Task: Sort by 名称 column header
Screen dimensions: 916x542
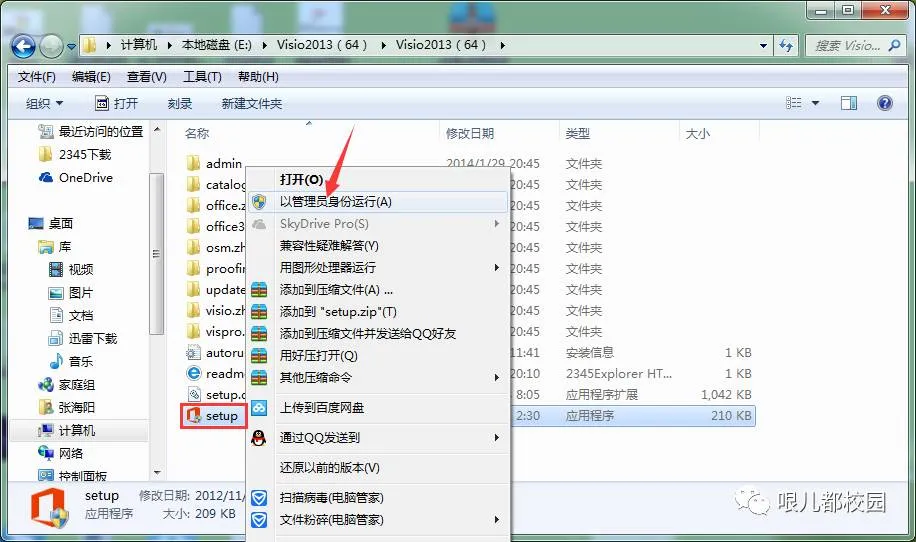Action: pos(197,133)
